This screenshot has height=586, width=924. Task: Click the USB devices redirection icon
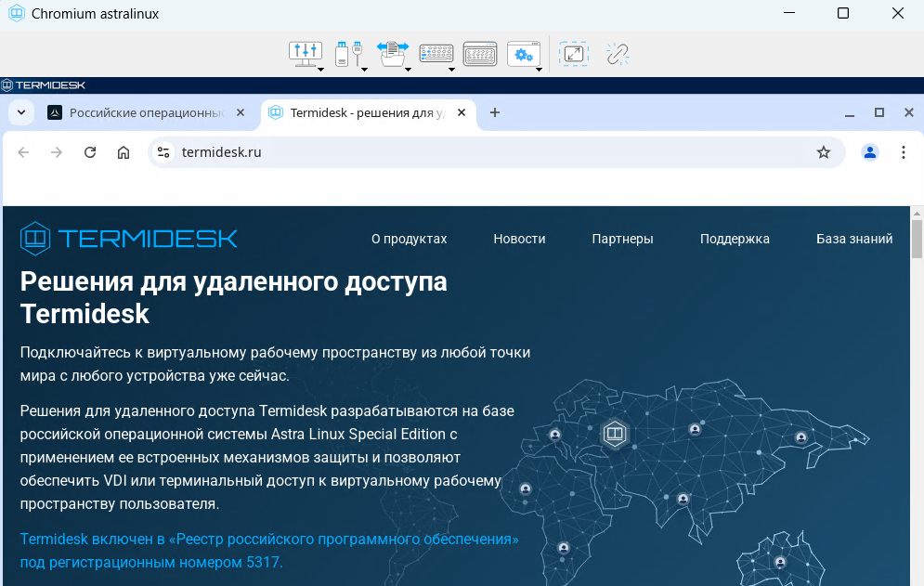(346, 53)
